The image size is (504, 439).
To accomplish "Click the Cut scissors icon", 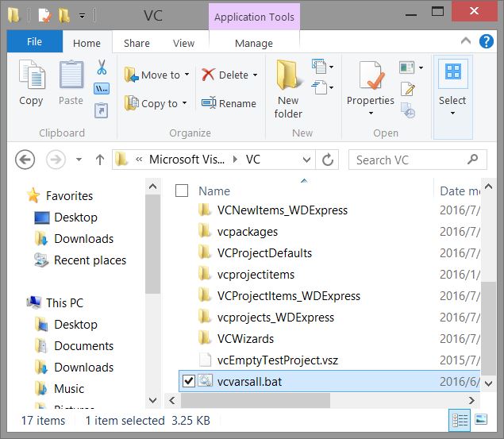I will click(102, 67).
